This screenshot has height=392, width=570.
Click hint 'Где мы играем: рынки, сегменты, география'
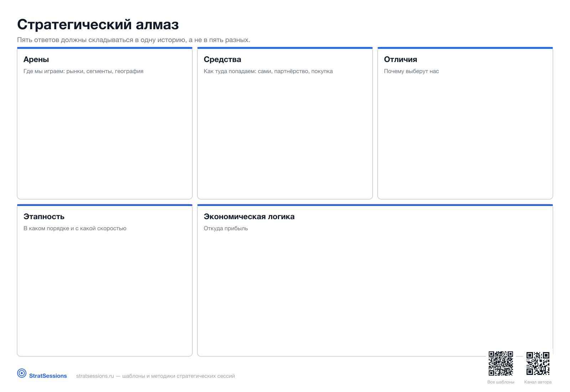tap(83, 71)
